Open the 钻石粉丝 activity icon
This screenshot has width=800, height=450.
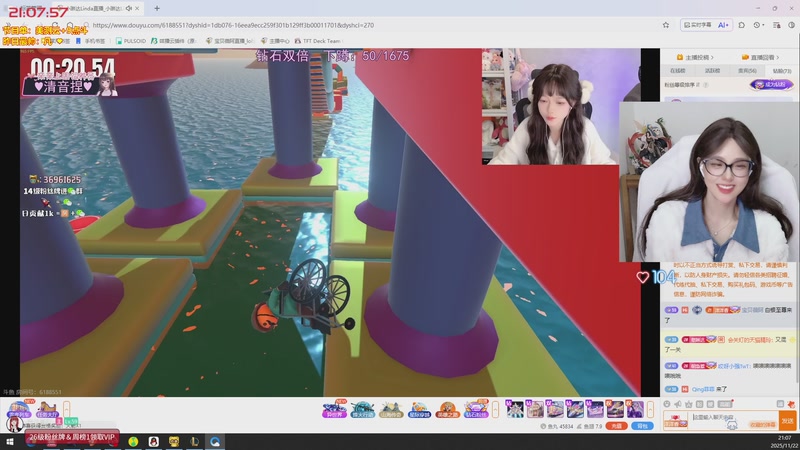(x=476, y=410)
